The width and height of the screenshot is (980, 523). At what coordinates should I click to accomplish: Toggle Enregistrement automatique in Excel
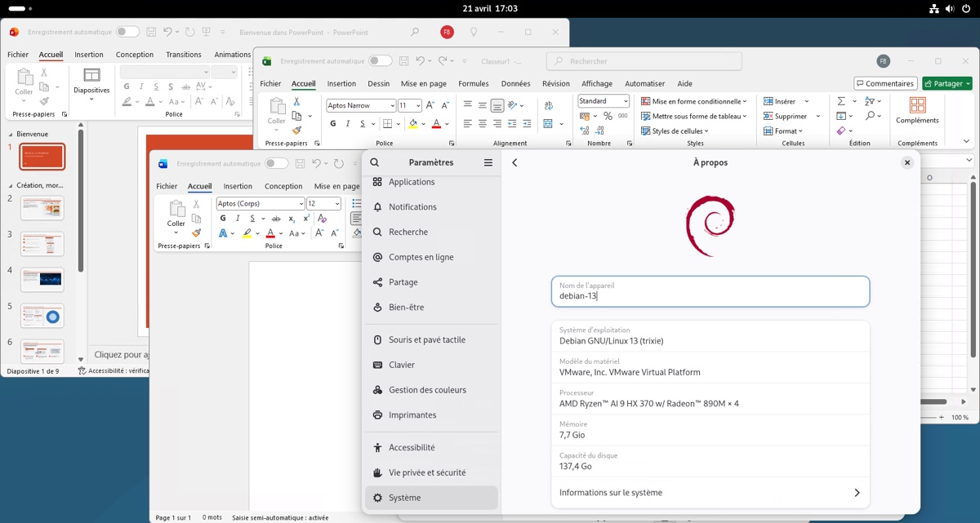coord(380,61)
